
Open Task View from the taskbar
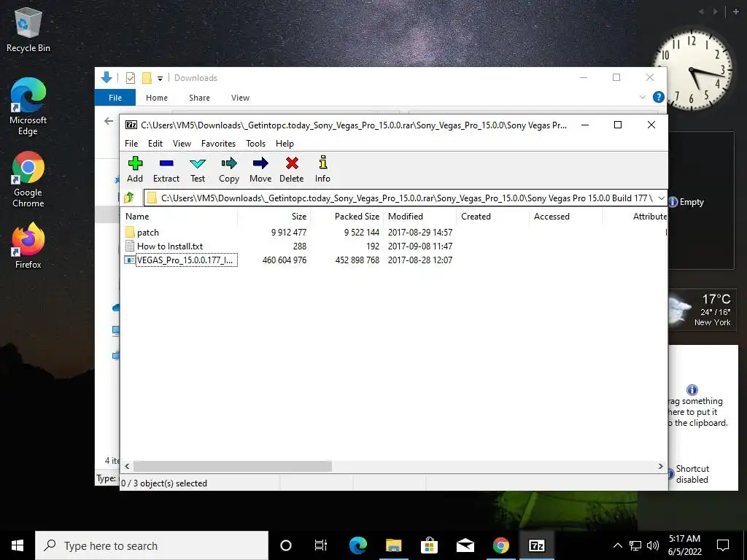[x=321, y=545]
